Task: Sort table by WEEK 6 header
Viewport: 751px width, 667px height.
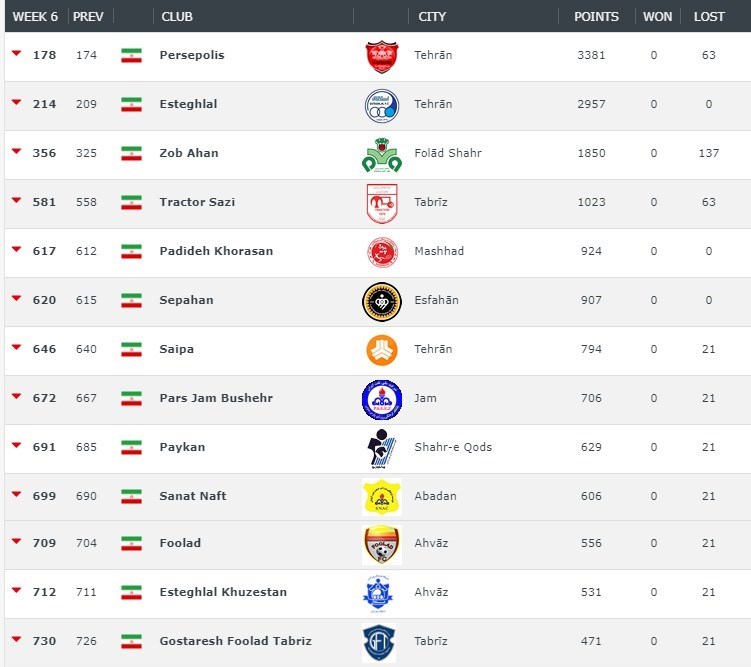Action: coord(35,17)
